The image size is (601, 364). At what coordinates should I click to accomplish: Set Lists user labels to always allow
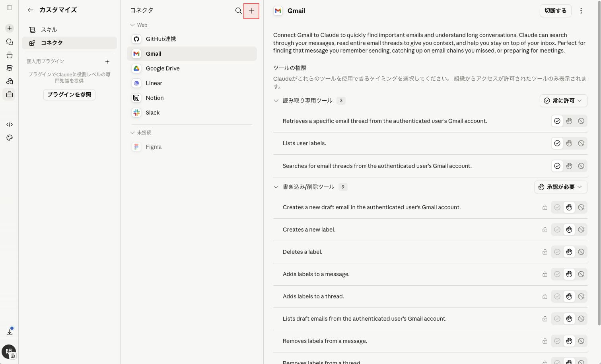point(557,143)
